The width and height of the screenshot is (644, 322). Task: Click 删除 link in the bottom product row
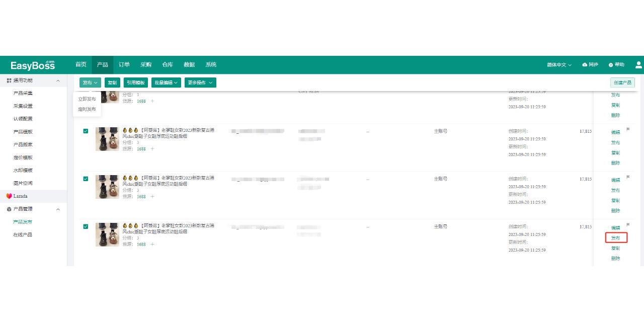tap(615, 259)
